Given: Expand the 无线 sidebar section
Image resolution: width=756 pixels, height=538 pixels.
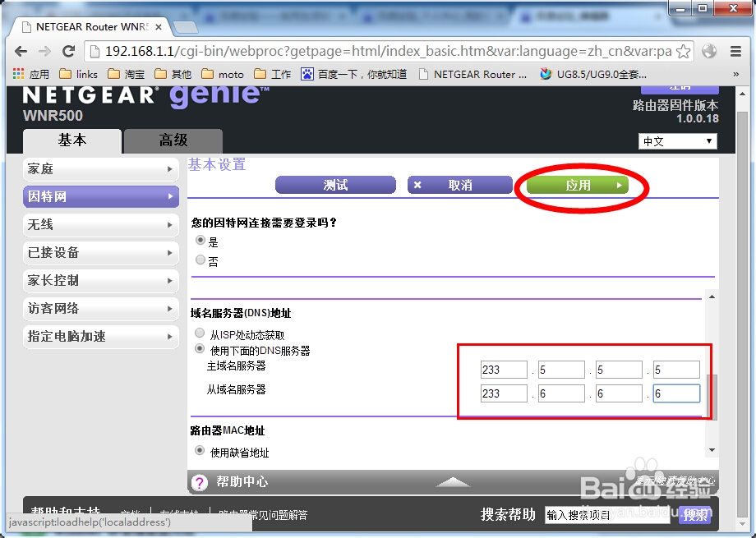Looking at the screenshot, I should [100, 224].
